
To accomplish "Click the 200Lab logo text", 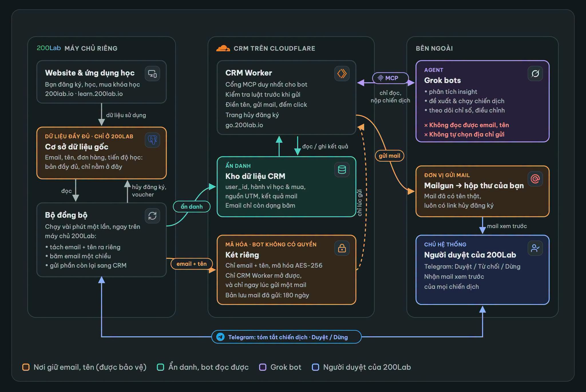I will coord(49,48).
